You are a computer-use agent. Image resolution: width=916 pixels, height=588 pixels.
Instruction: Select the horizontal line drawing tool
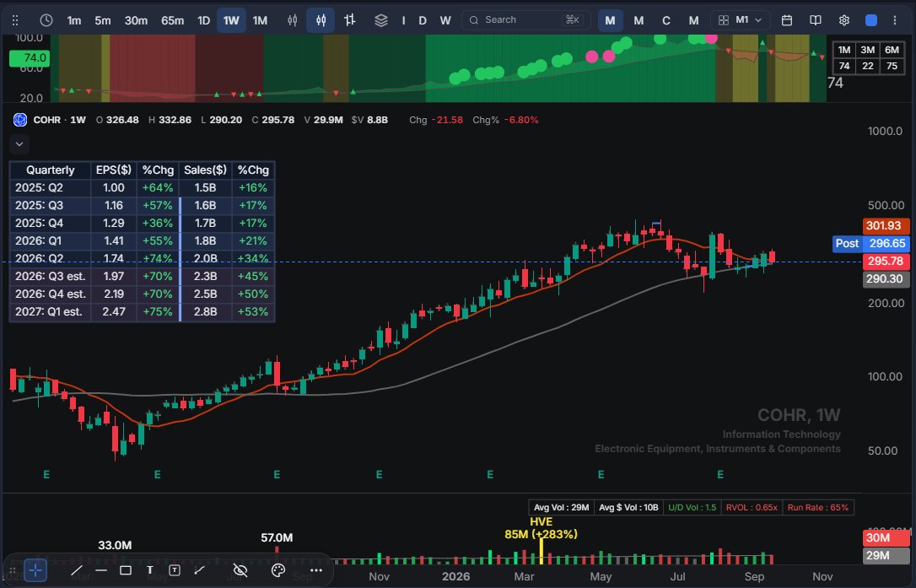tap(101, 570)
